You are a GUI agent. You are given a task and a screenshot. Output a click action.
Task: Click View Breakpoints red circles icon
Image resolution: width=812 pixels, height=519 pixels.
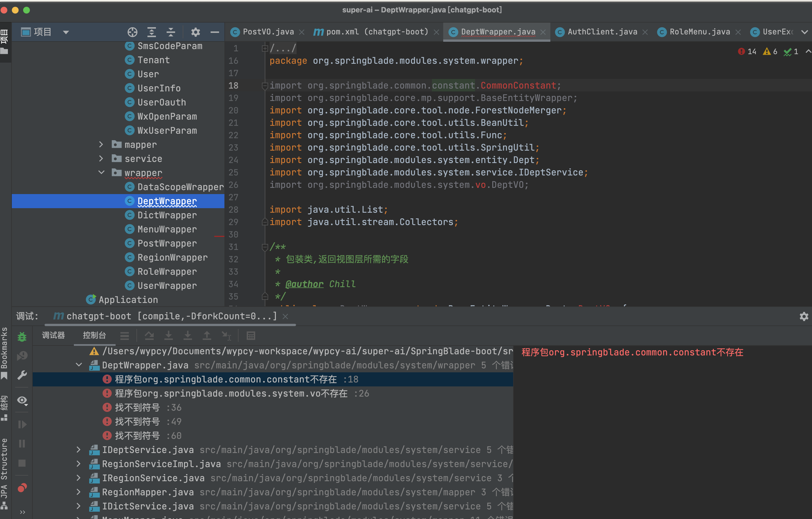[x=22, y=488]
